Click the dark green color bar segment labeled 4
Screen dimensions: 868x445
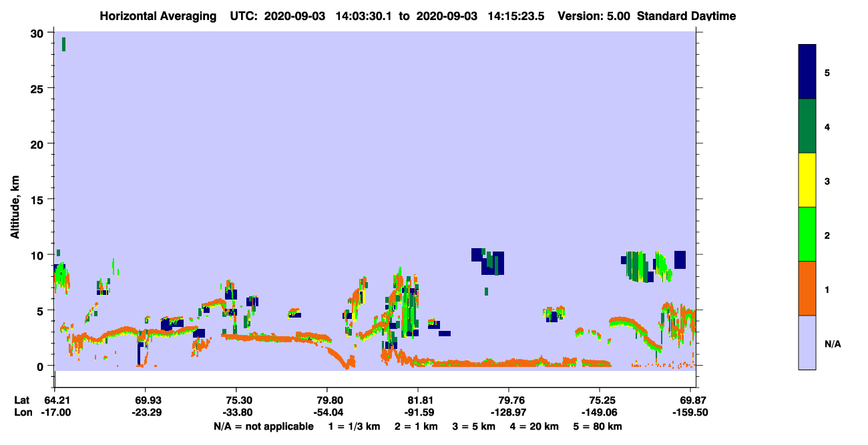tap(807, 126)
